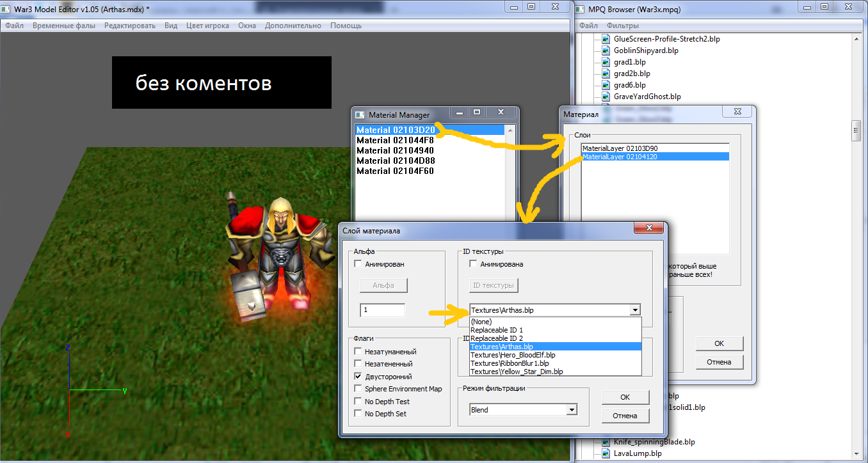Toggle the ID текстуры Анимирована checkbox
Screen dimensions: 868x463
coord(473,263)
